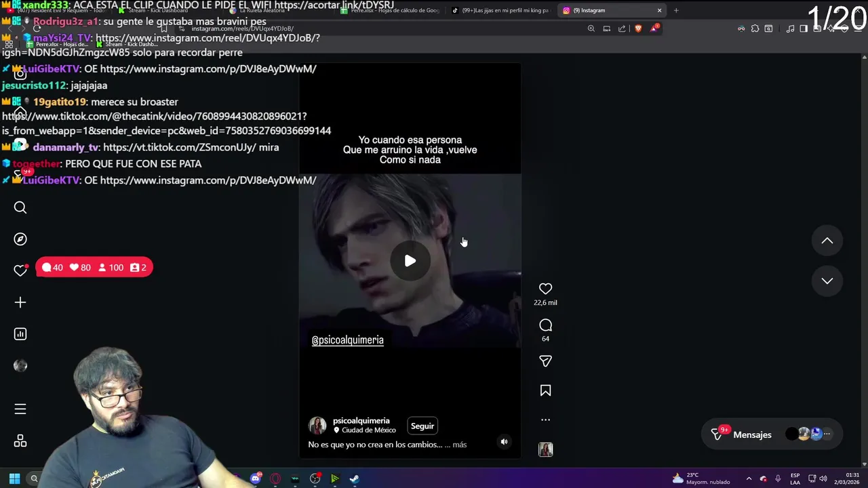The width and height of the screenshot is (868, 488).
Task: Open the Windows Start menu
Action: pos(14,479)
